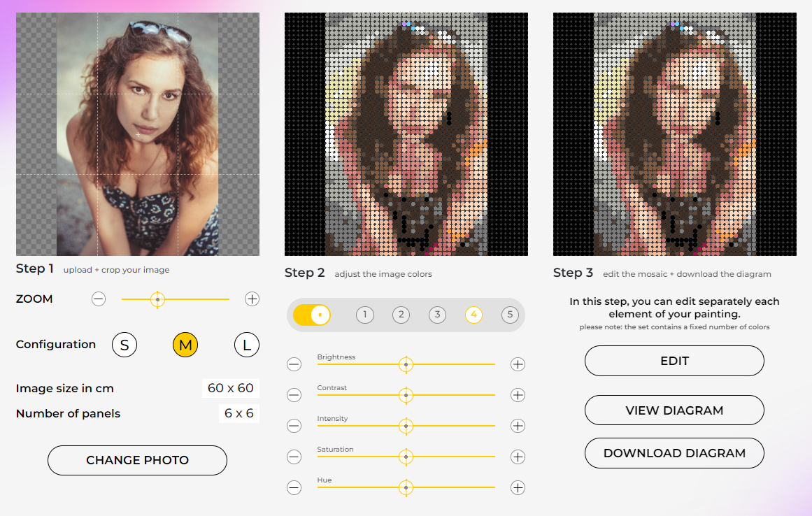The image size is (812, 516).
Task: Select color preset 3
Action: (x=438, y=315)
